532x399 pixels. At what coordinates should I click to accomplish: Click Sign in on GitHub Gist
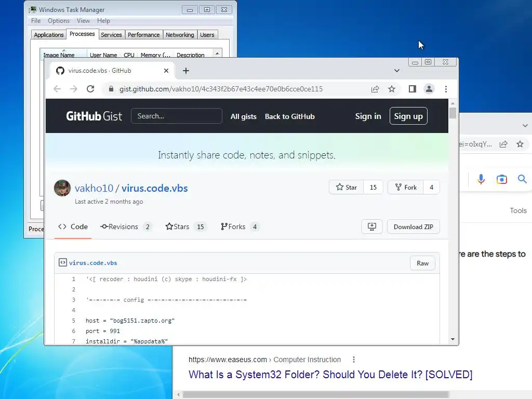(x=368, y=116)
